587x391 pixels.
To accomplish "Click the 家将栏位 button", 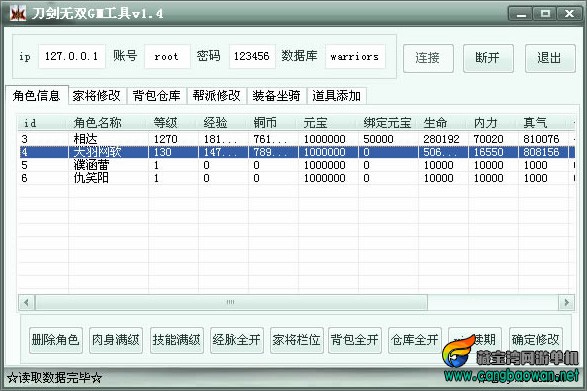I will pos(296,340).
